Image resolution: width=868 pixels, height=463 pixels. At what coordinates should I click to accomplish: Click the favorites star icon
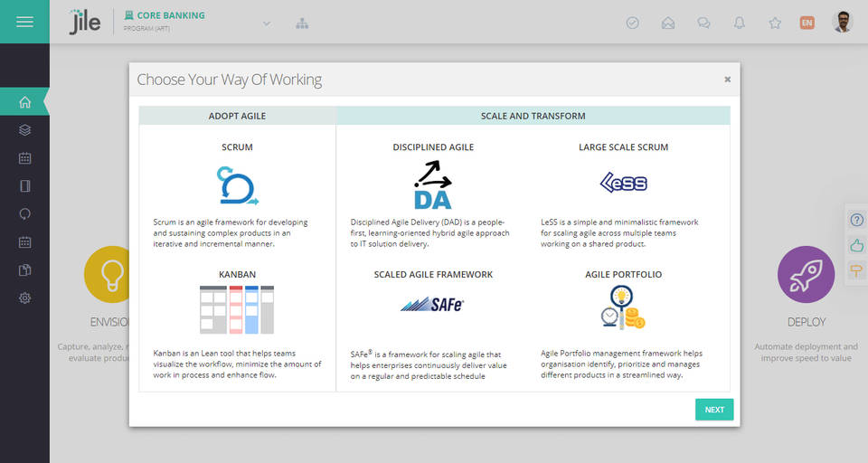(x=775, y=23)
